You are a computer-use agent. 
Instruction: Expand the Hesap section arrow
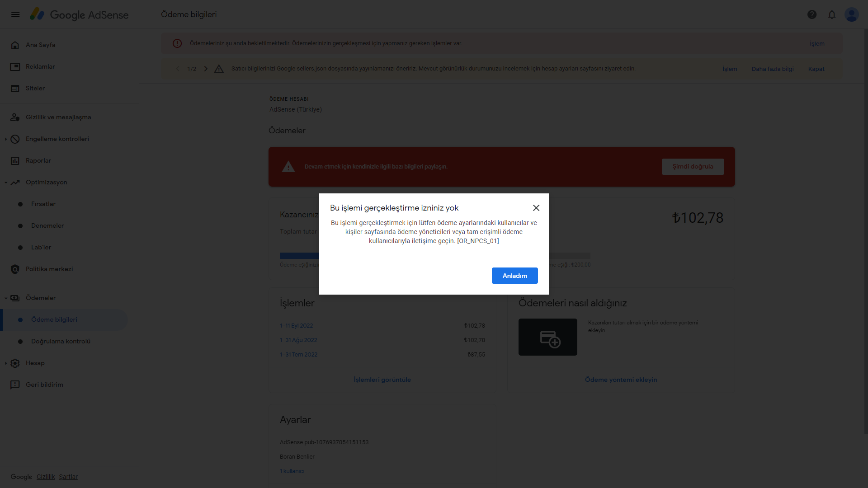[x=6, y=363]
